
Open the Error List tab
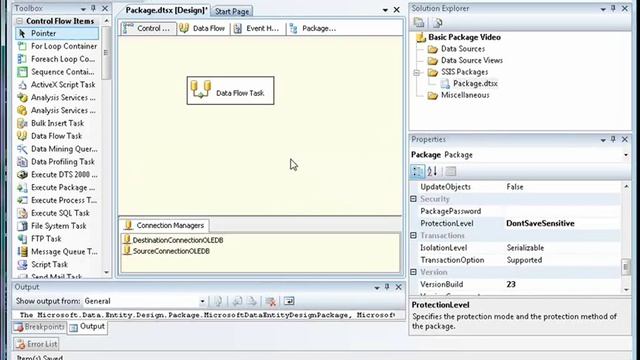(x=36, y=344)
